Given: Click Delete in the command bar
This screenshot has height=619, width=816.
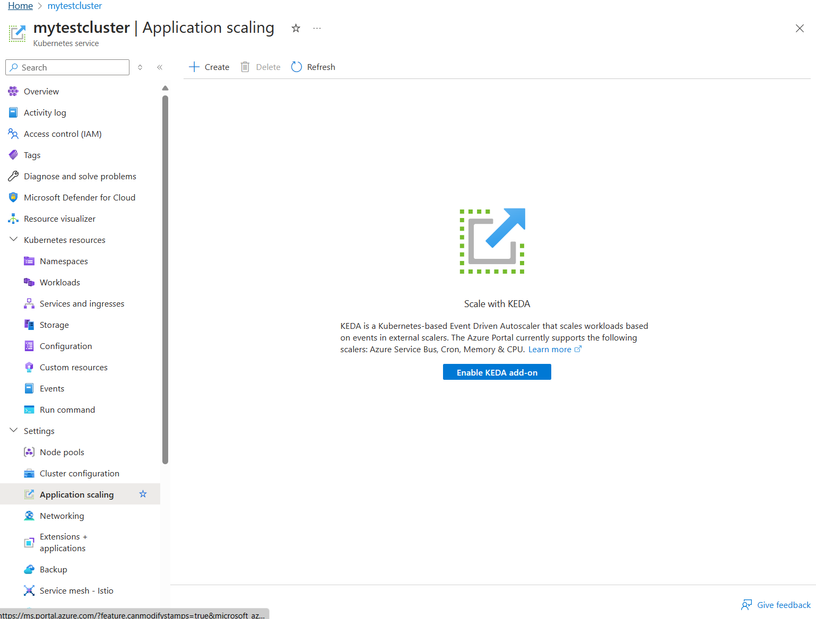Looking at the screenshot, I should pyautogui.click(x=260, y=67).
